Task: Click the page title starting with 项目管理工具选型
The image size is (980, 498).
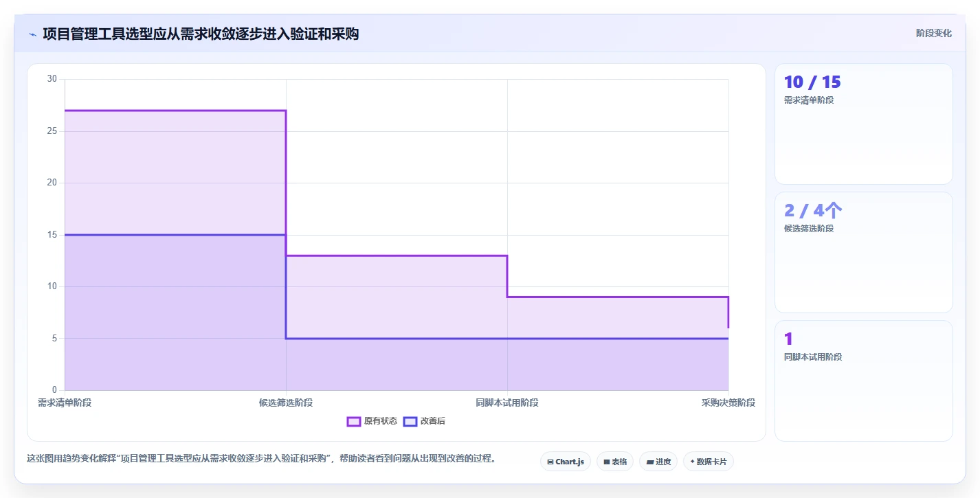Action: (201, 34)
